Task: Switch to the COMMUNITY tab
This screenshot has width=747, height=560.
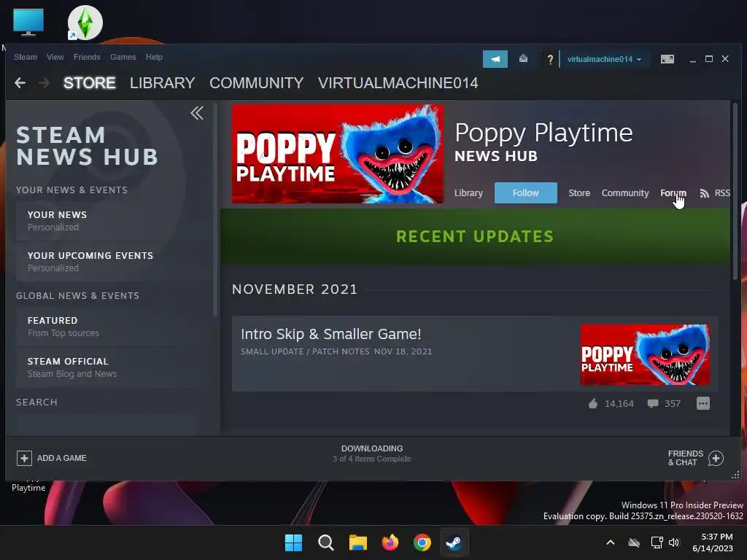Action: click(256, 83)
